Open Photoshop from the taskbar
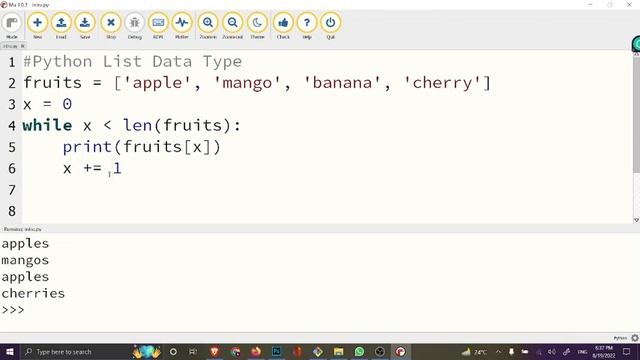Image resolution: width=640 pixels, height=360 pixels. pos(276,352)
